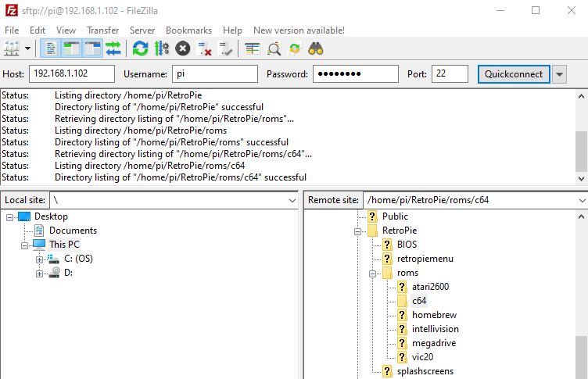The height and width of the screenshot is (379, 588).
Task: Click the Password input field
Action: [x=356, y=74]
